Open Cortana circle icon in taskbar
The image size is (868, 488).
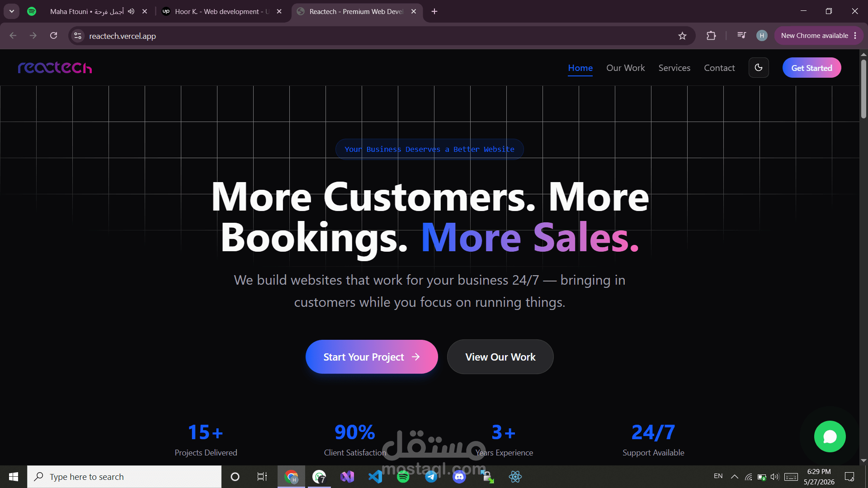click(x=235, y=477)
